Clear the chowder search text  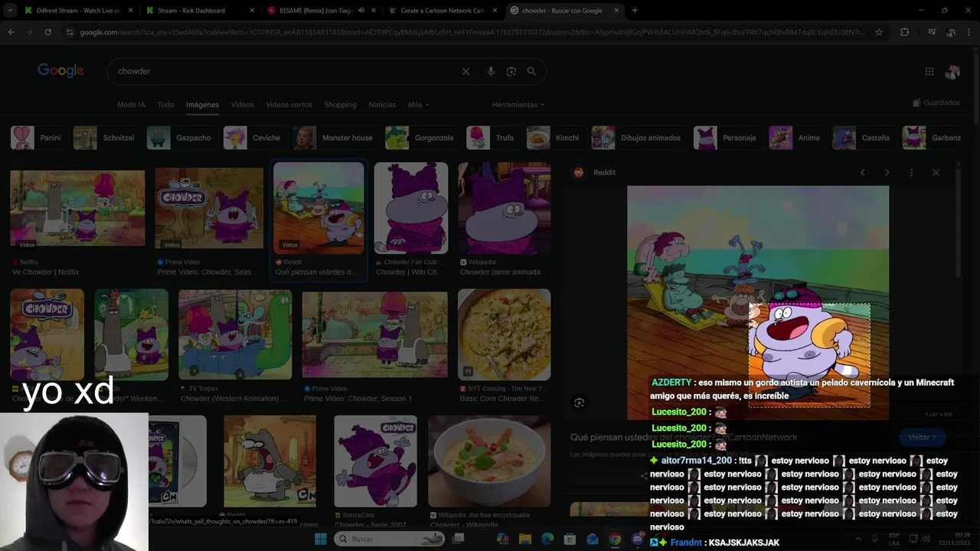click(465, 71)
